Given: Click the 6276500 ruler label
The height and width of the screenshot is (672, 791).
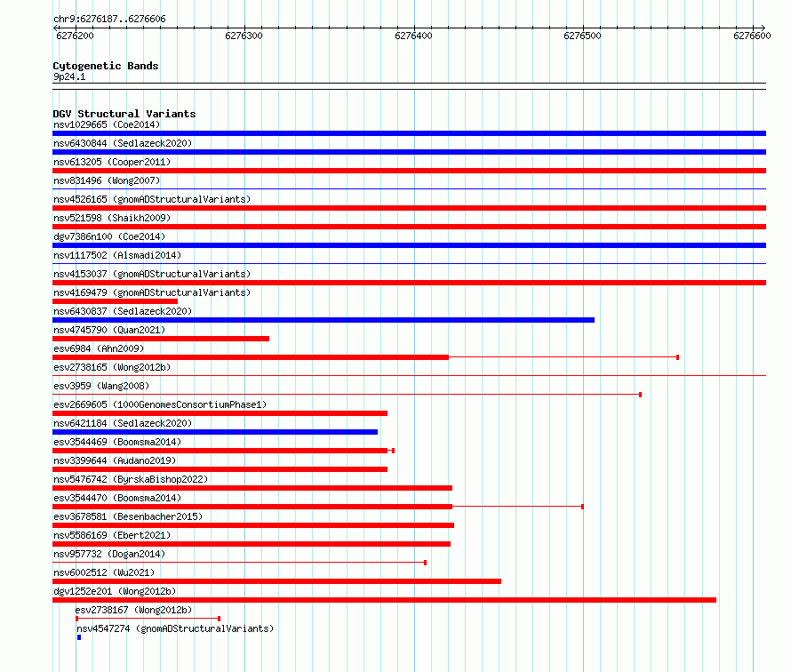Looking at the screenshot, I should click(x=583, y=36).
